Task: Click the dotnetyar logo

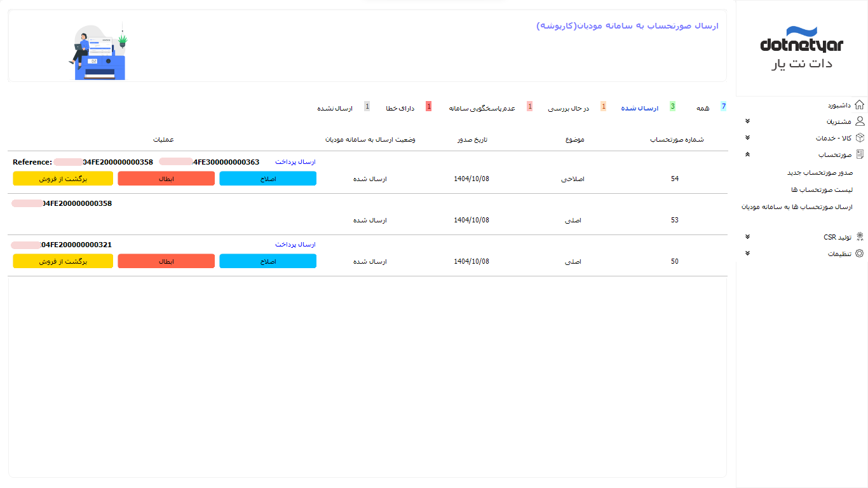Action: [x=801, y=48]
